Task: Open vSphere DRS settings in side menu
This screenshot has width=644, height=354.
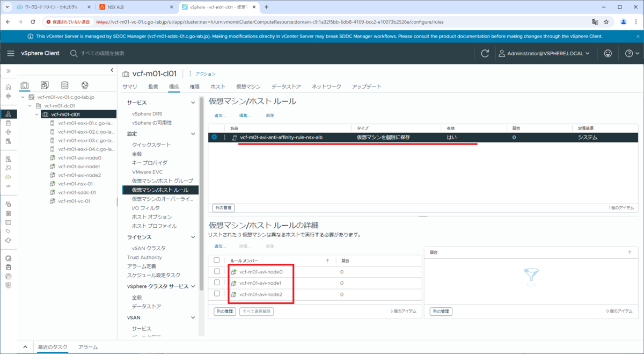Action: 147,114
